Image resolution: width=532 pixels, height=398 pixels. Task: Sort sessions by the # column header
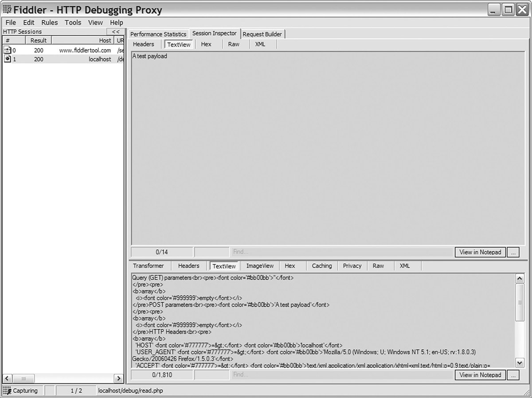coord(13,40)
